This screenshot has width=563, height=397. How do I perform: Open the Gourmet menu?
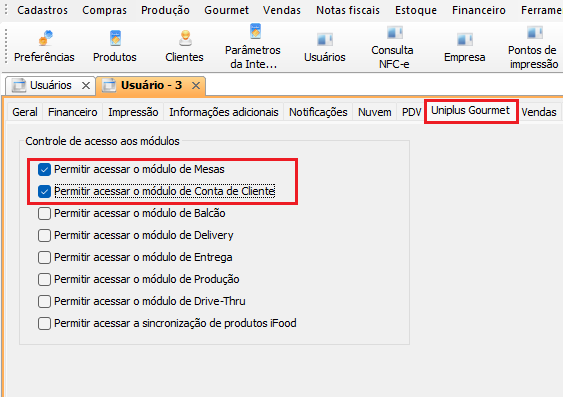227,10
